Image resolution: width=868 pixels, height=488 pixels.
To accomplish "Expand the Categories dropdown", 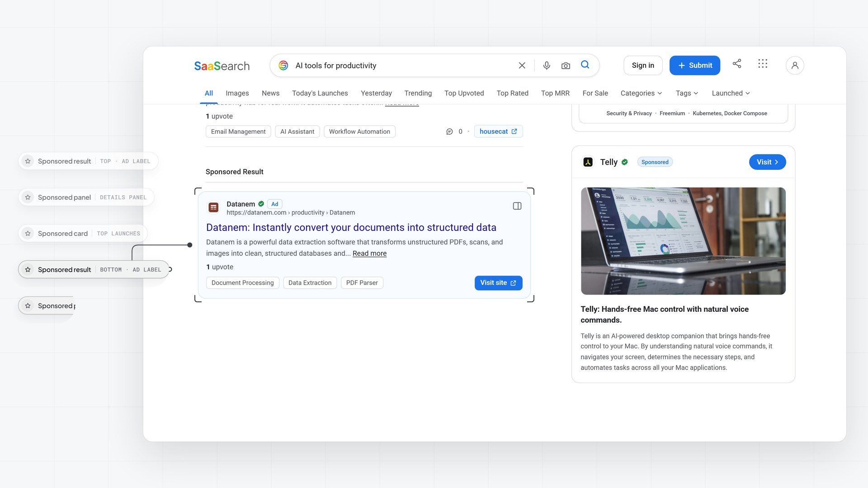I will (642, 93).
